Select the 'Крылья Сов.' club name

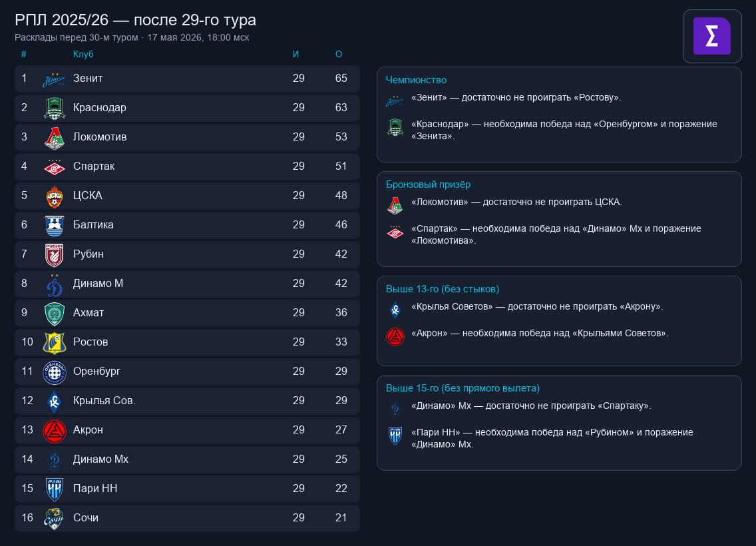pos(104,401)
